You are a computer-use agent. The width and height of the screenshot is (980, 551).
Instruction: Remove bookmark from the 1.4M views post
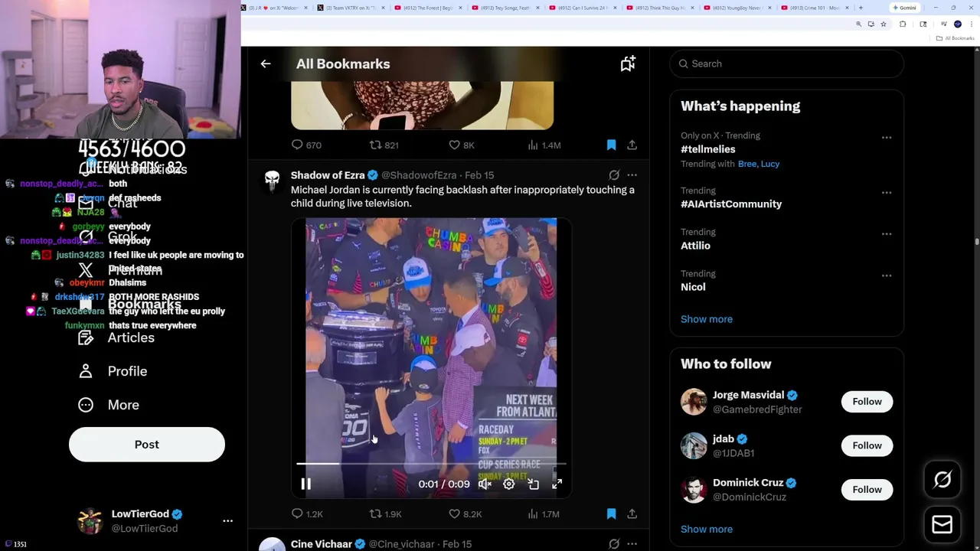click(611, 145)
